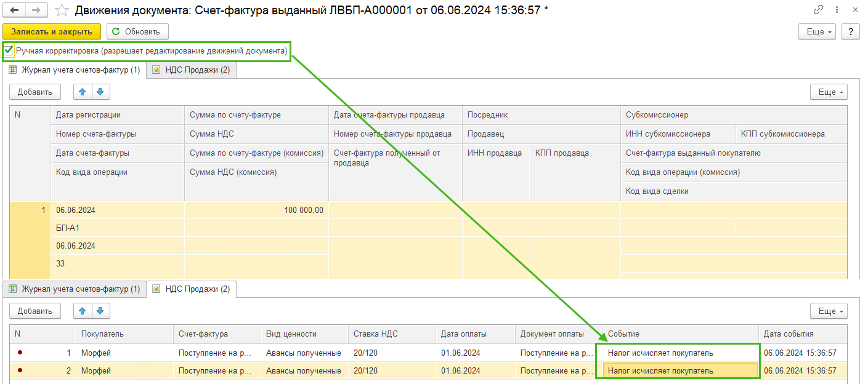Select Морфей cell in row 1
The height and width of the screenshot is (384, 868).
coord(124,353)
